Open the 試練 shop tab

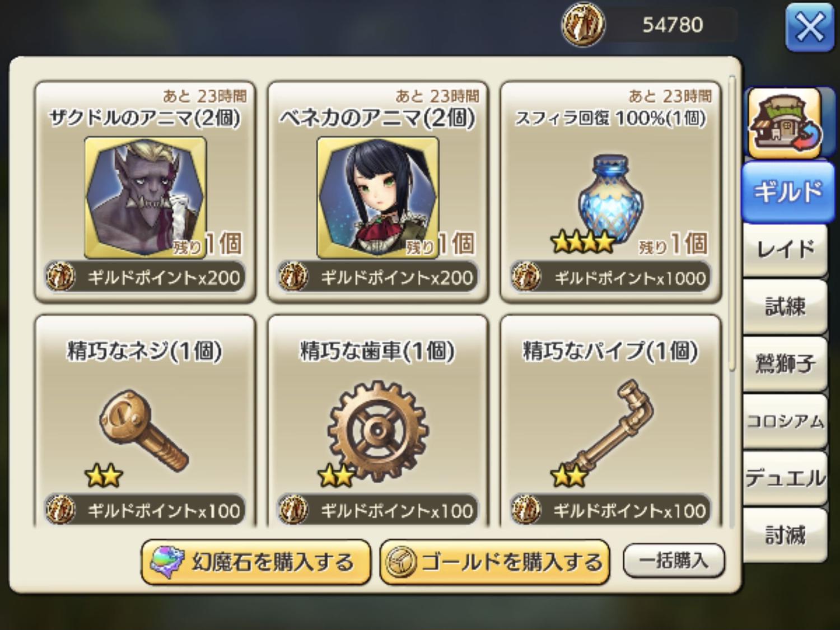785,306
